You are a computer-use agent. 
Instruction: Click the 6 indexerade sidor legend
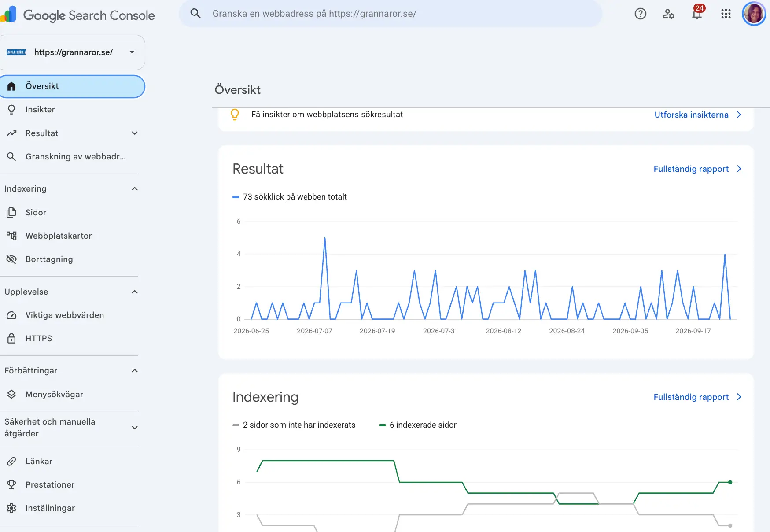[x=418, y=425]
